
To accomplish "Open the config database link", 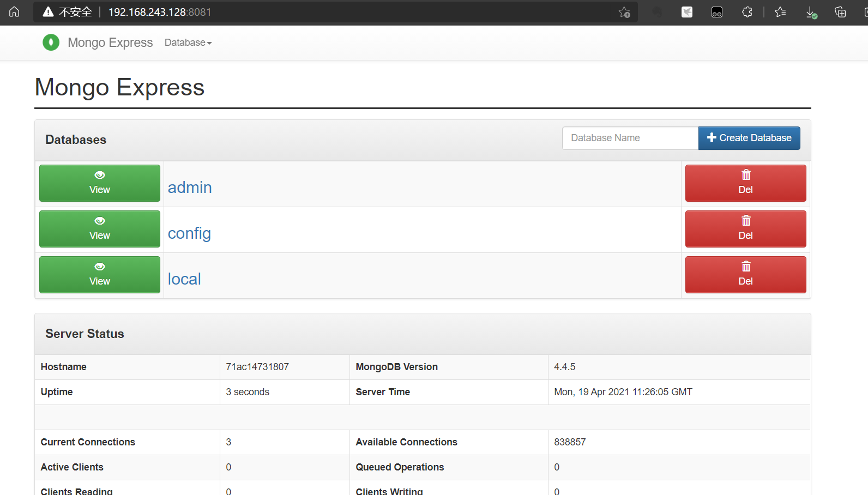I will 189,233.
